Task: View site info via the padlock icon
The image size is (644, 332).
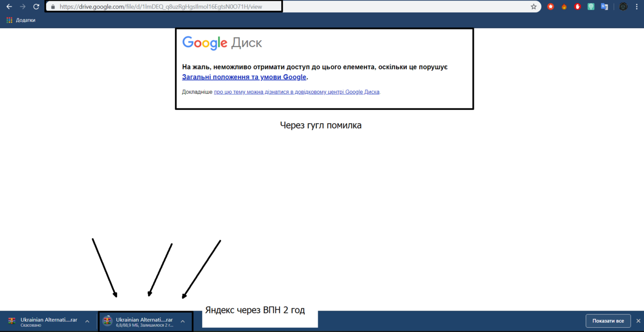Action: click(x=52, y=7)
